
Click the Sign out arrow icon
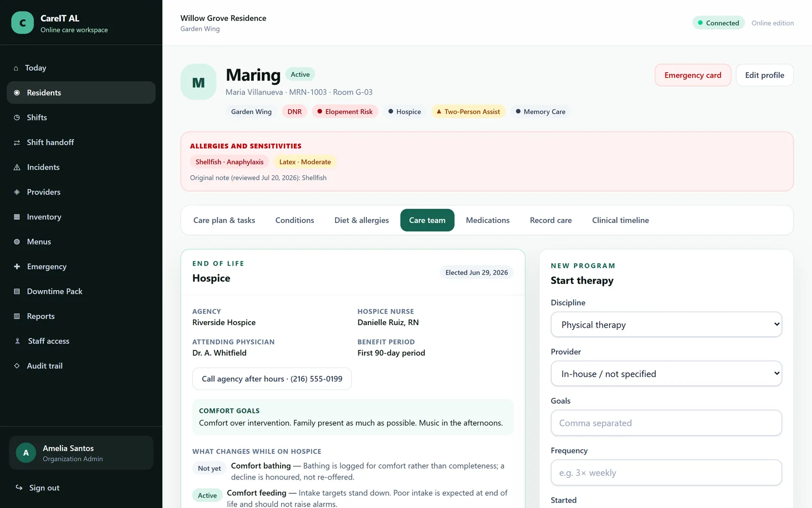(19, 488)
